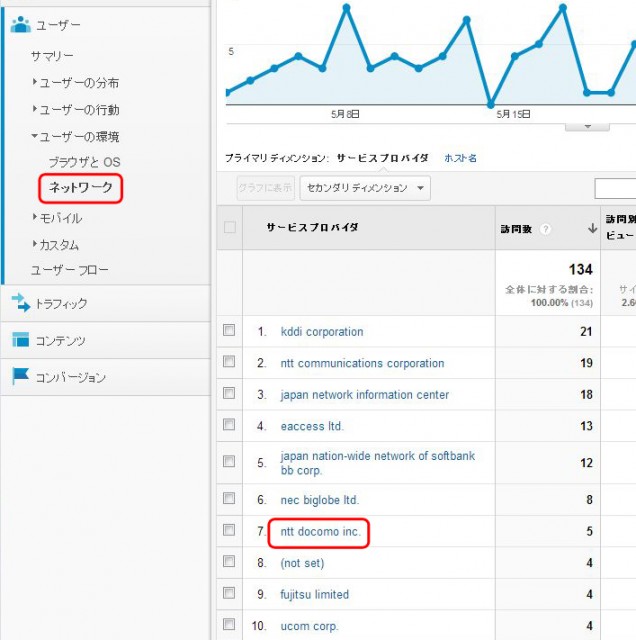Open ユーザー フロー report
Viewport: 636px width, 640px height.
click(70, 270)
